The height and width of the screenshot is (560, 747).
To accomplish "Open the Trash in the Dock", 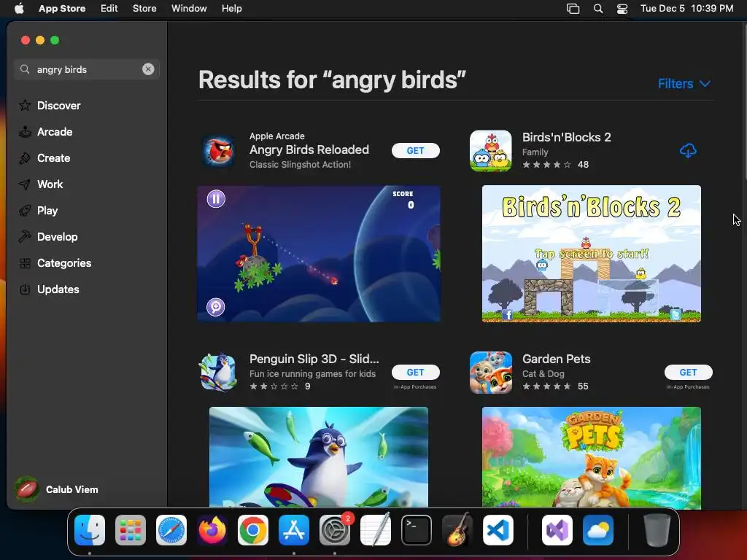I will pos(657,530).
